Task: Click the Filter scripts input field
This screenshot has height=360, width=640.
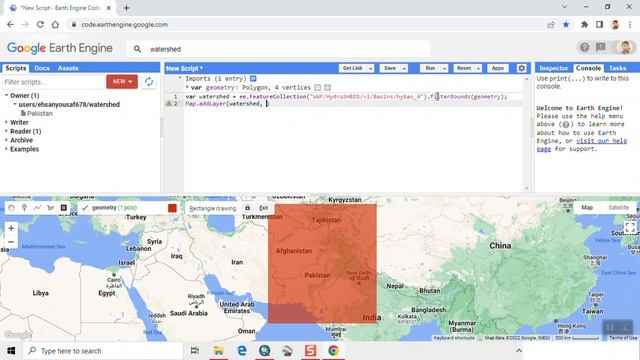Action: 53,82
